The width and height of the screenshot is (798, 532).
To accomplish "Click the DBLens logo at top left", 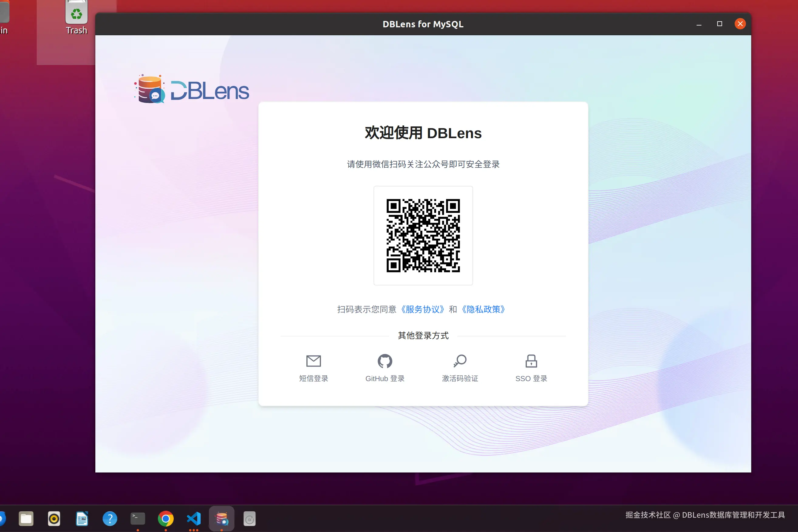I will [x=192, y=90].
